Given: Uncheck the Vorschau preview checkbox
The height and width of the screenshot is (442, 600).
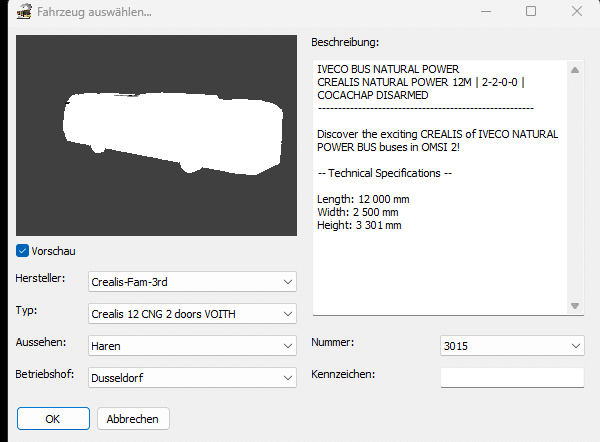Looking at the screenshot, I should (22, 251).
